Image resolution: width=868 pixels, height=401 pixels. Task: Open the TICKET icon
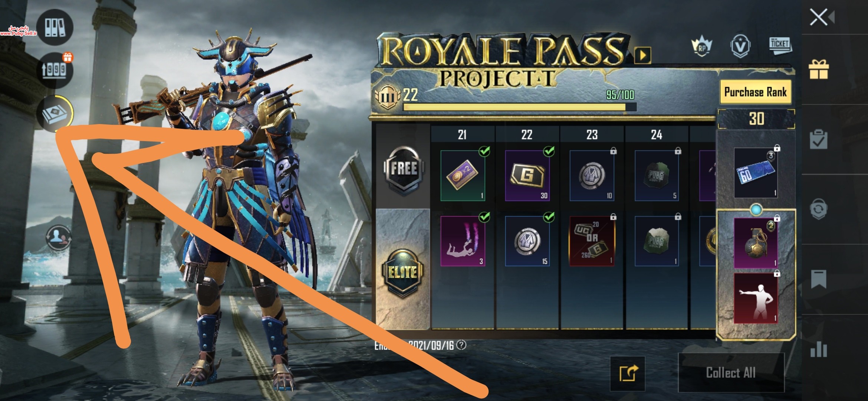click(780, 45)
